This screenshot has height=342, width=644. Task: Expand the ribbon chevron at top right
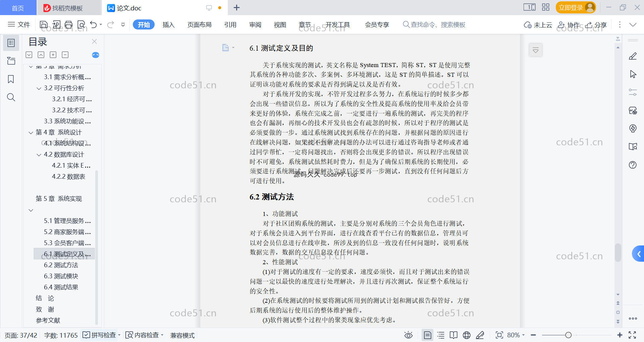633,24
